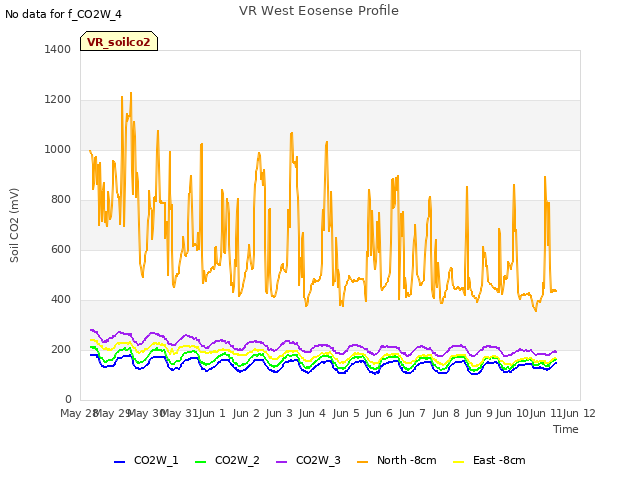This screenshot has height=480, width=640.
Task: Click the Jun 6 x-axis tick label
Action: (379, 413)
